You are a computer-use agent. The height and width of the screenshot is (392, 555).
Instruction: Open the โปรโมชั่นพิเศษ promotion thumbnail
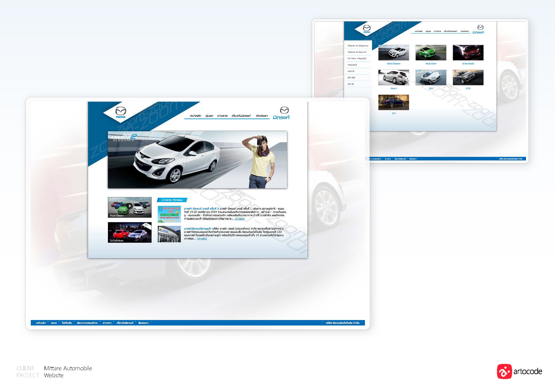point(130,232)
